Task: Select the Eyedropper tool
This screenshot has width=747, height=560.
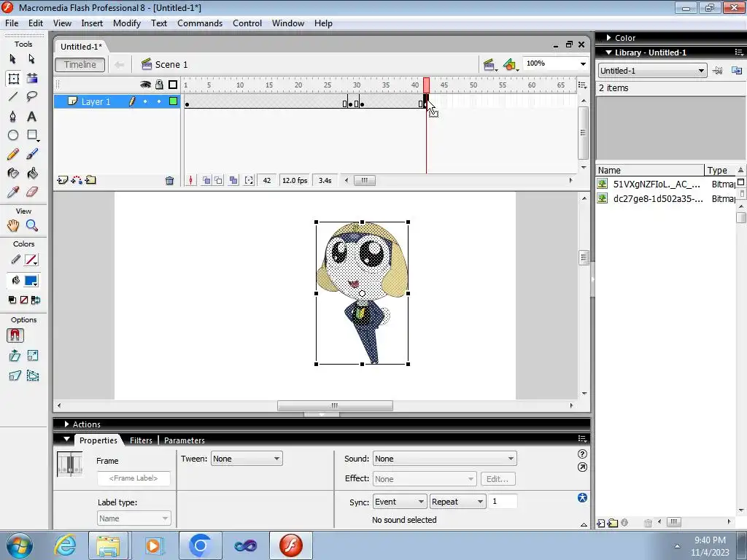Action: (x=13, y=192)
